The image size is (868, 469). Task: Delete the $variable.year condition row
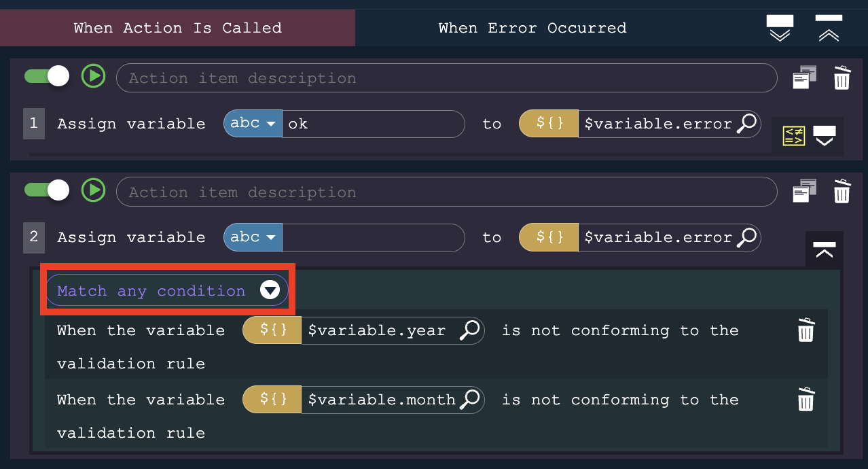tap(806, 330)
